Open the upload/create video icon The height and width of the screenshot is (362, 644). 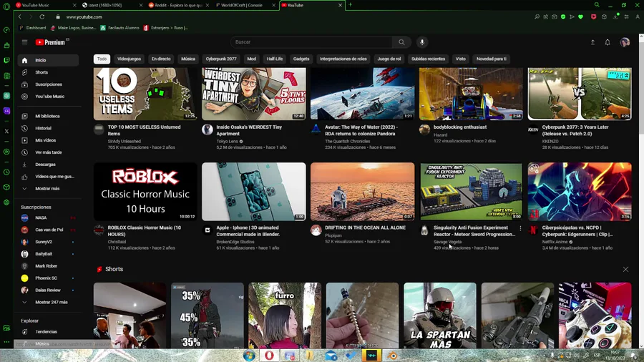click(592, 42)
